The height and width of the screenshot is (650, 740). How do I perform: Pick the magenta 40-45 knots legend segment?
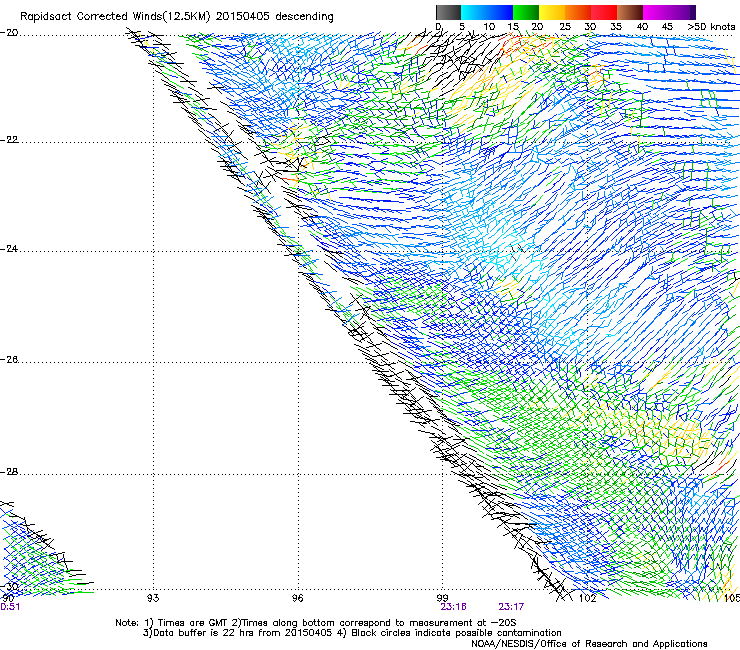pos(656,12)
